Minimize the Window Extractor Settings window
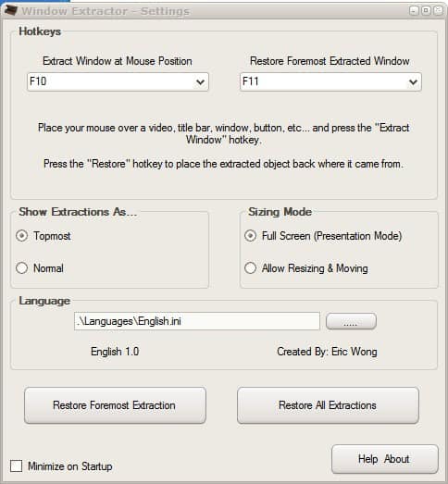 (414, 11)
